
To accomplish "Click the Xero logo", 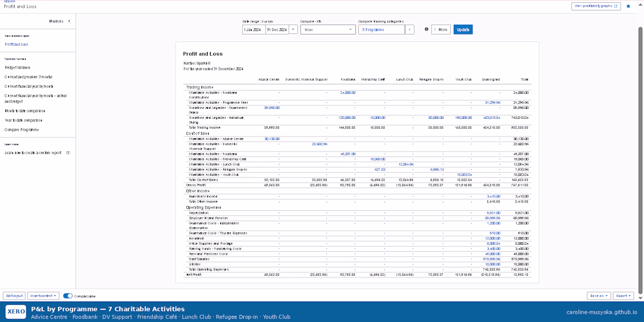I will [16, 311].
